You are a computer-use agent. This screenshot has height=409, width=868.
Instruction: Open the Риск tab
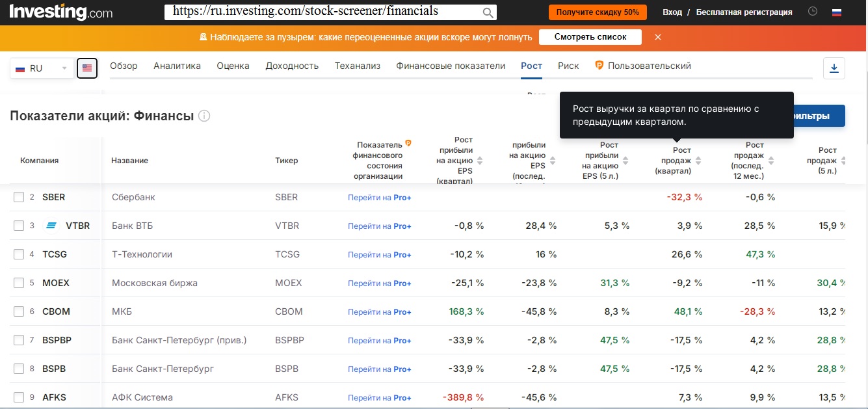pyautogui.click(x=568, y=66)
